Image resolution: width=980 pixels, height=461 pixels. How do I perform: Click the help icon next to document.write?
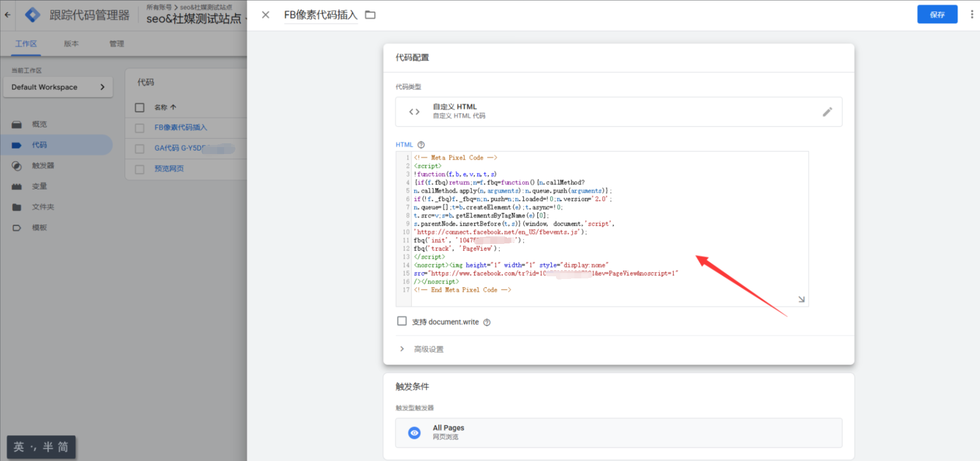tap(486, 323)
